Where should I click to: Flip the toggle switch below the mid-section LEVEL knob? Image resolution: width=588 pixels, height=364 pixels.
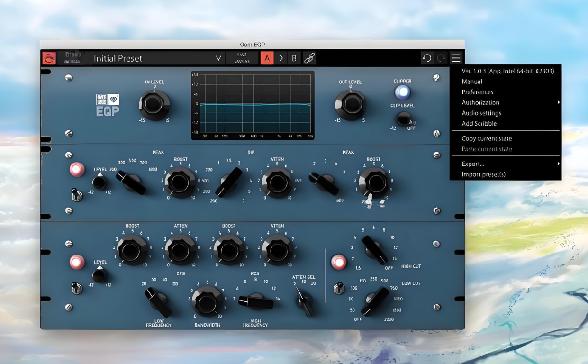[76, 194]
